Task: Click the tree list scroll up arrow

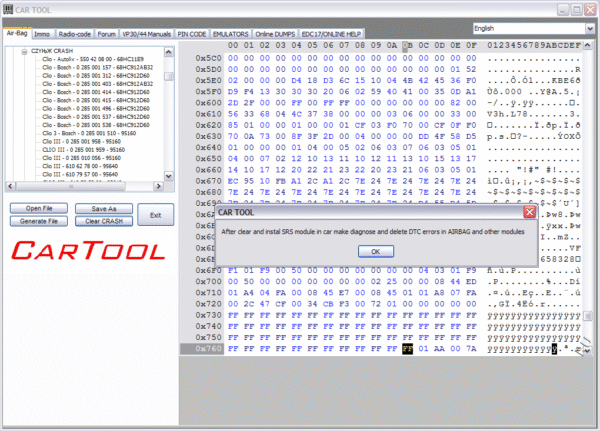Action: pyautogui.click(x=169, y=52)
